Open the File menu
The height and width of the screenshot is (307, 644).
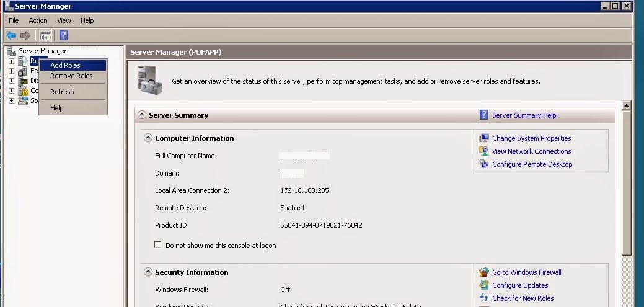coord(14,20)
